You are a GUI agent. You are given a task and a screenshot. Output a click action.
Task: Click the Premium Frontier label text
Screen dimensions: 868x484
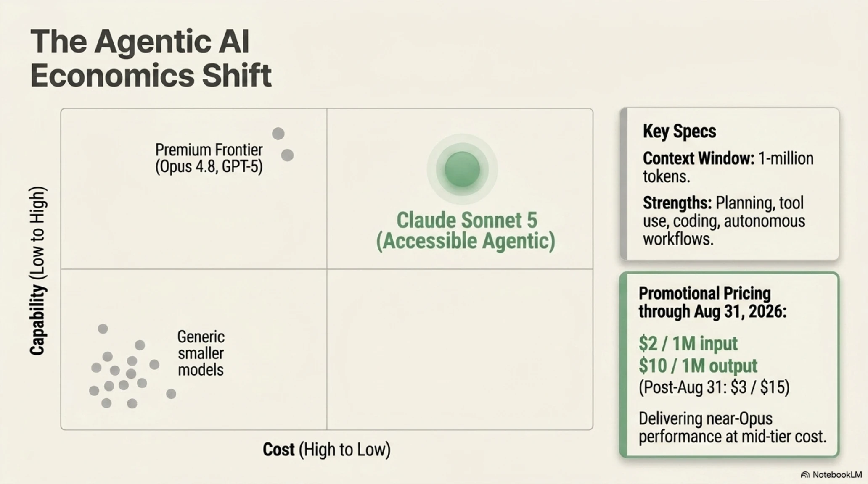(209, 158)
